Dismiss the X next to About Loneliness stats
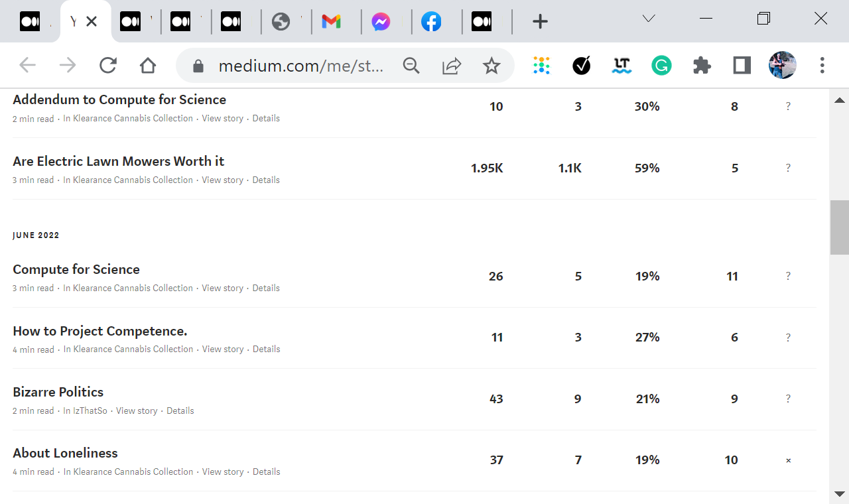This screenshot has height=504, width=849. (788, 460)
